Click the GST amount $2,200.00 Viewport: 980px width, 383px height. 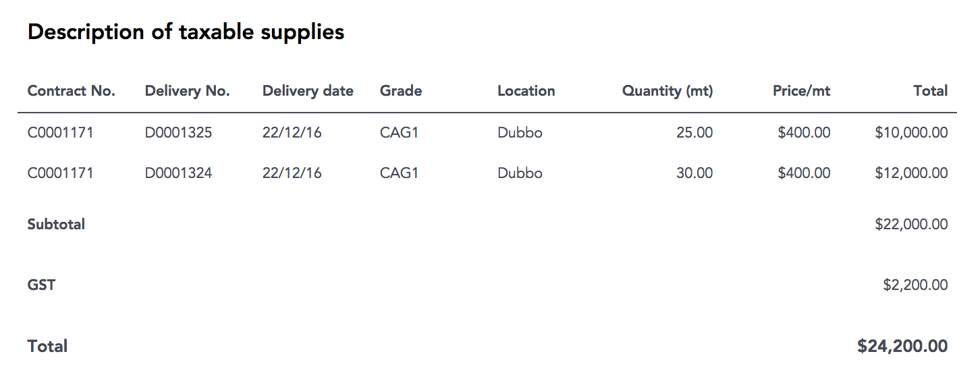tap(915, 285)
